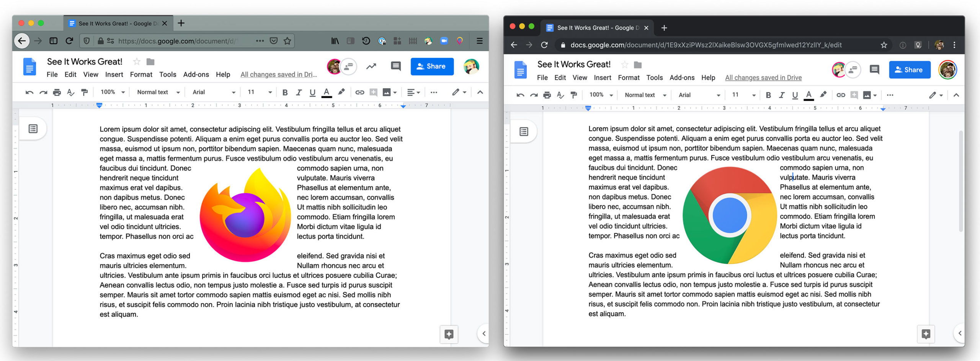980x361 pixels.
Task: Click Firefox back button
Action: click(22, 41)
